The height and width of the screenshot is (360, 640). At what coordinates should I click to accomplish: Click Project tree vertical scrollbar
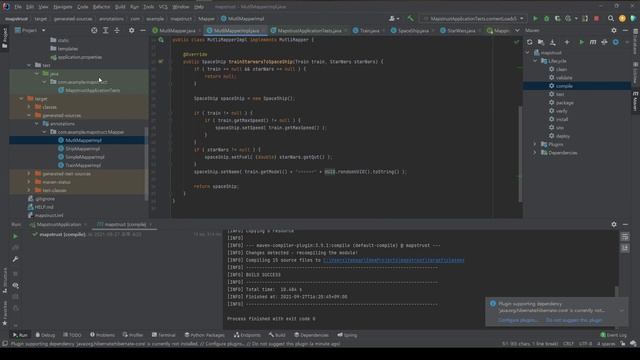coord(146,163)
